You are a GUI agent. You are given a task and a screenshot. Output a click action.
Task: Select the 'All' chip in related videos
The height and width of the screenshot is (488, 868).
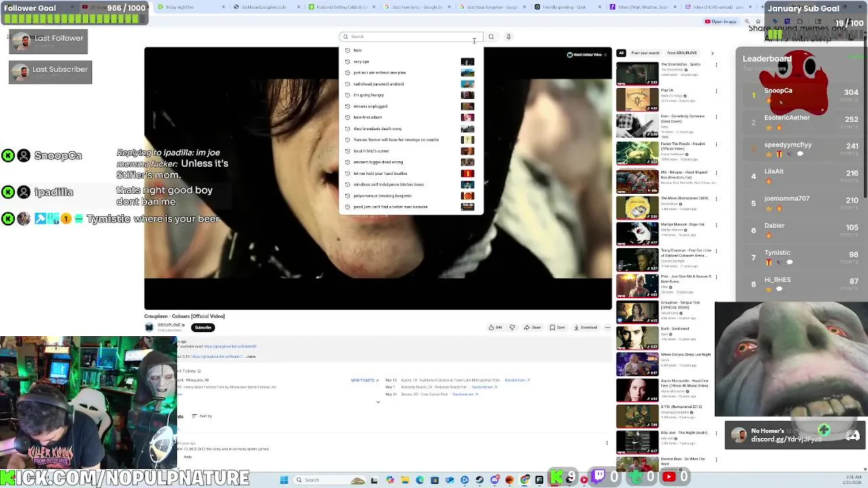[620, 53]
